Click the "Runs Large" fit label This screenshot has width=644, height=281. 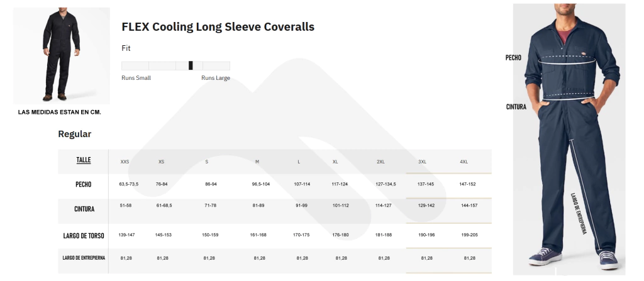[x=216, y=78]
